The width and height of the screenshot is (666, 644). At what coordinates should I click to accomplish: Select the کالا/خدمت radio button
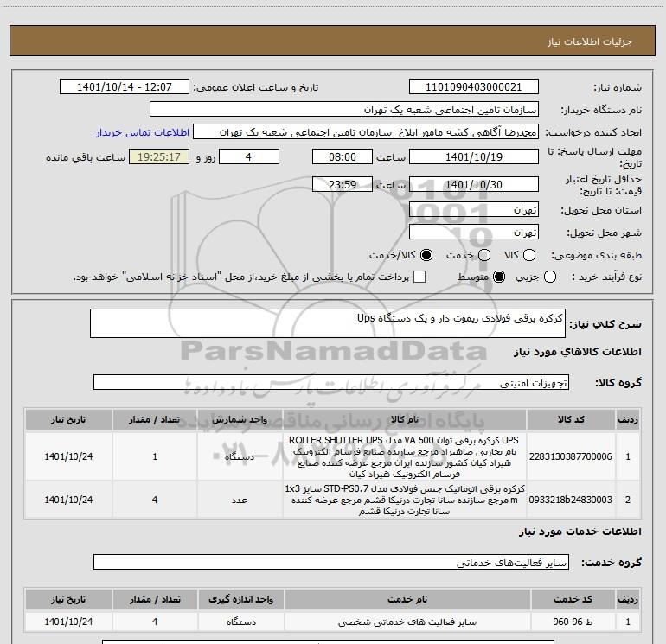coord(426,255)
